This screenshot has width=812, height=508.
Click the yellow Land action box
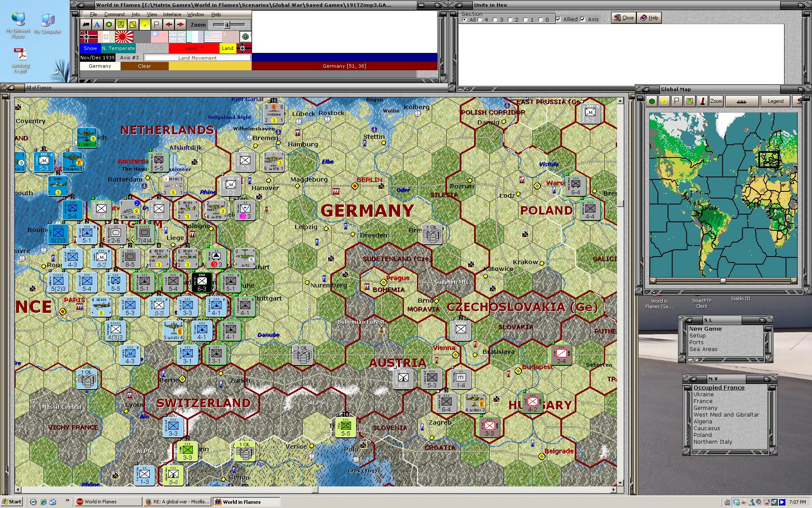tap(228, 48)
